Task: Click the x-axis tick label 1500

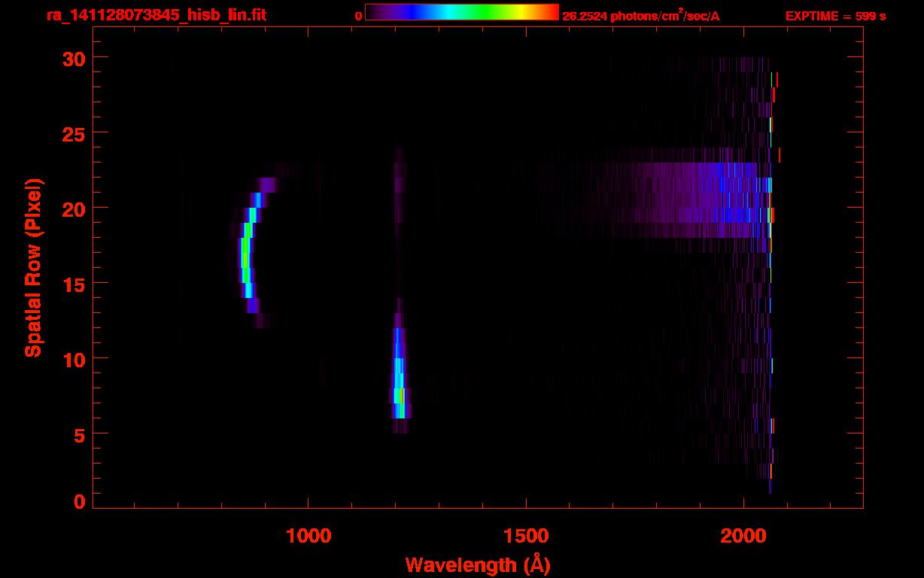Action: click(526, 535)
